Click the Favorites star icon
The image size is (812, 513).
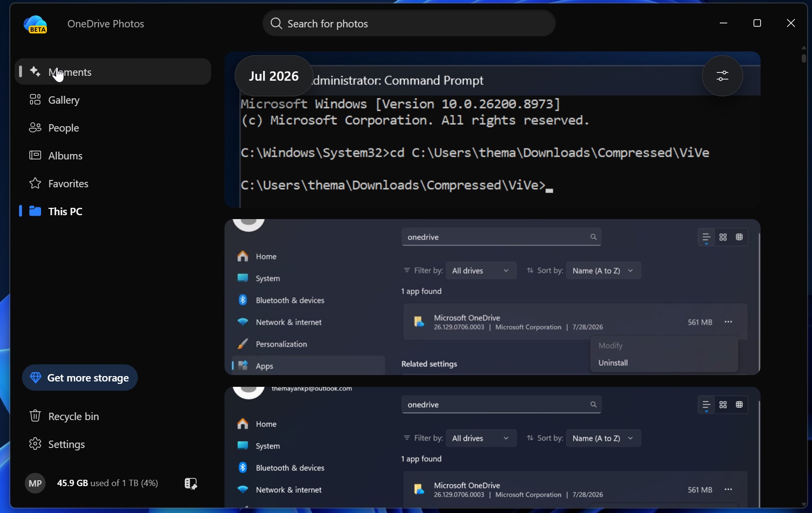pyautogui.click(x=35, y=183)
